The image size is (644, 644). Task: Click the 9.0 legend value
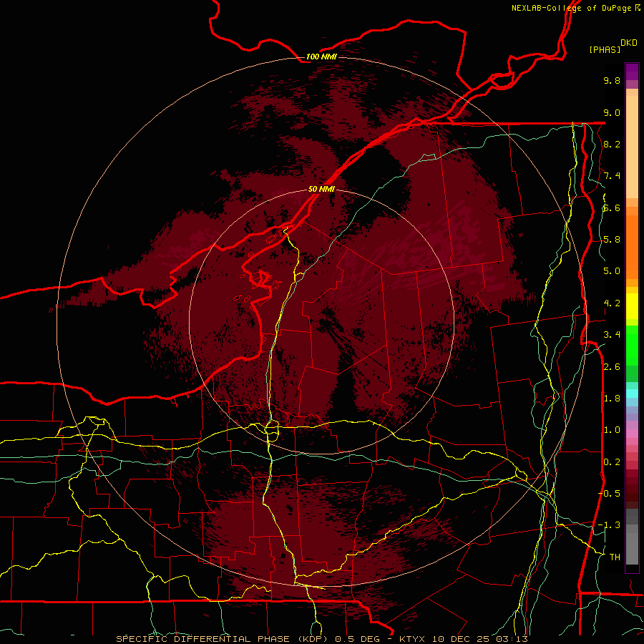point(612,112)
